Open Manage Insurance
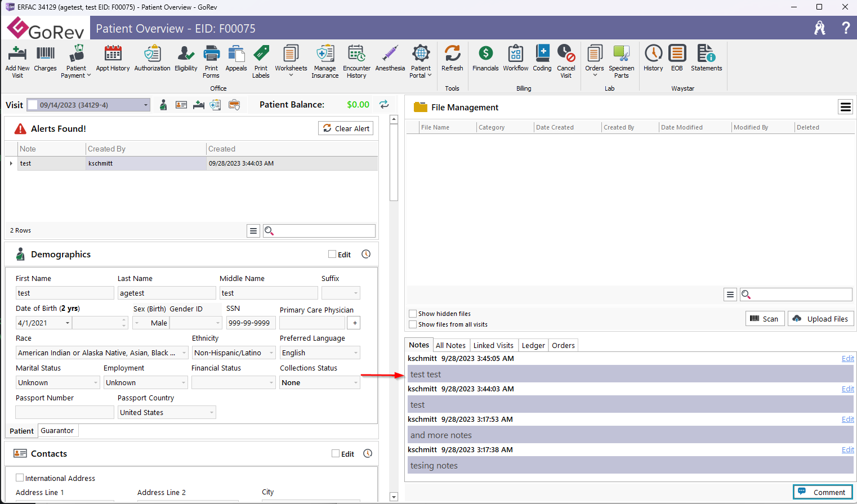857x504 pixels. click(325, 61)
